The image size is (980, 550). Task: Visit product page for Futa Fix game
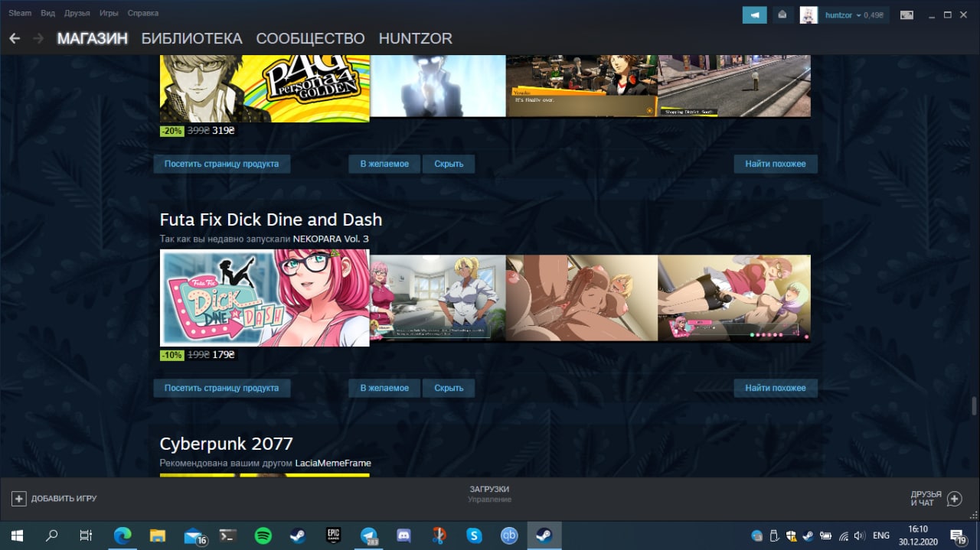click(x=221, y=388)
